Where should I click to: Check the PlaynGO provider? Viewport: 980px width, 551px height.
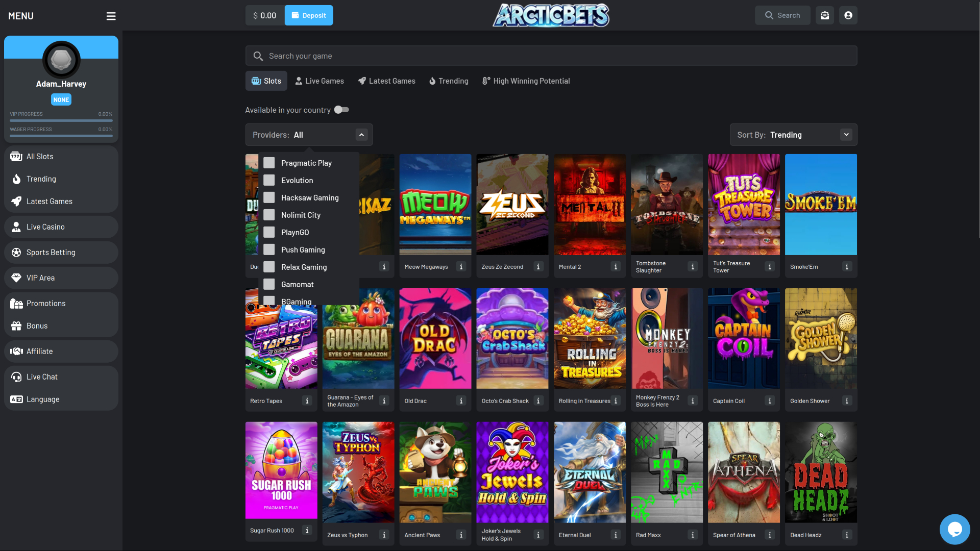[x=269, y=232]
